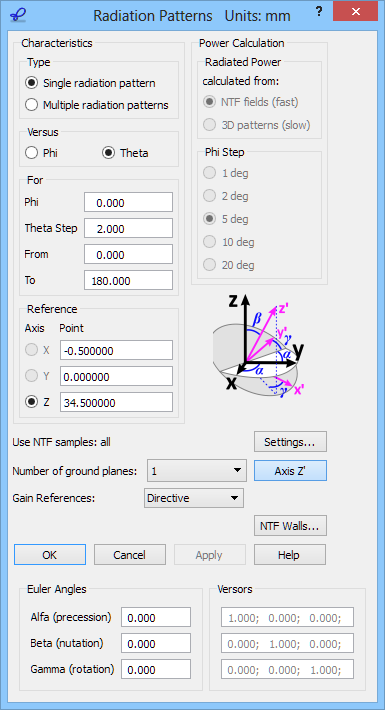Click the Apply button
This screenshot has height=710, width=385.
click(209, 555)
